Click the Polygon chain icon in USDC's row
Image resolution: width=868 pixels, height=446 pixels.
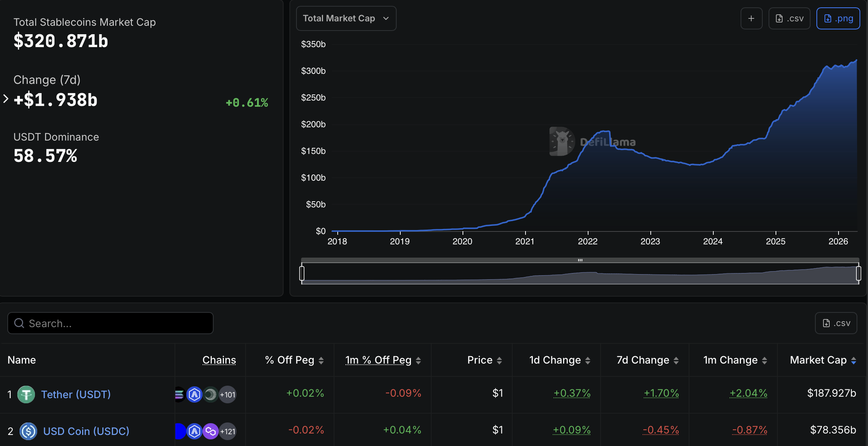[x=211, y=431]
